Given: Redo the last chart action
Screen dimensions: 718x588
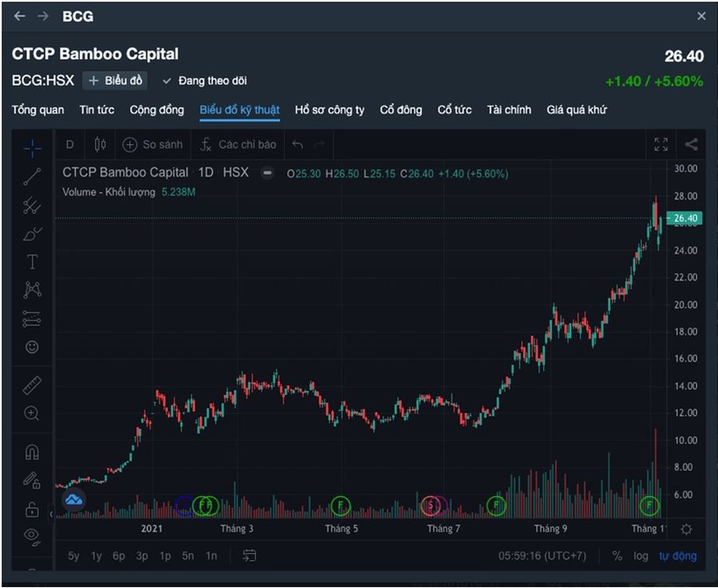Looking at the screenshot, I should pyautogui.click(x=320, y=144).
